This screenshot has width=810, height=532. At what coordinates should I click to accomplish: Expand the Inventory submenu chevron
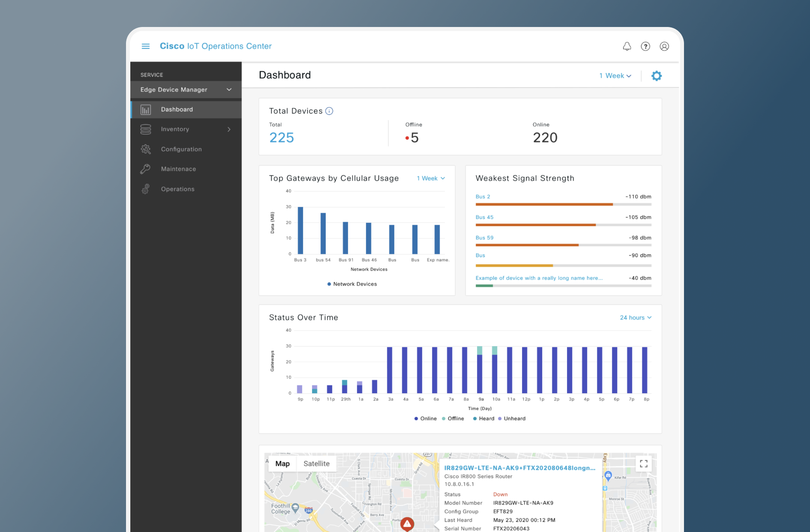229,129
